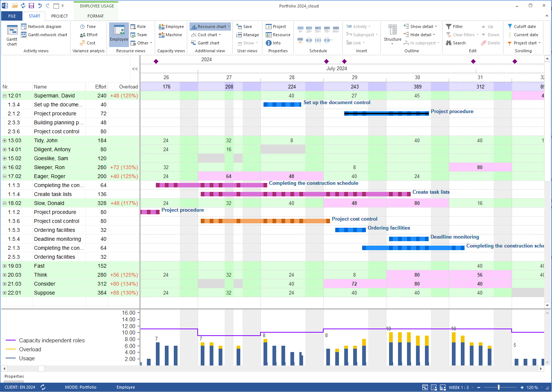Open Resource properties

tap(278, 35)
